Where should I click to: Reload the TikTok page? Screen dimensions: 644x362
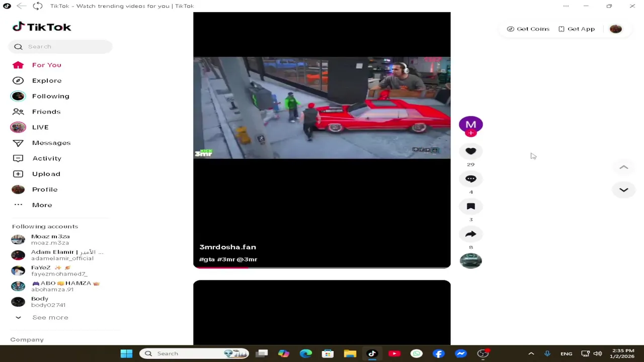(x=38, y=6)
